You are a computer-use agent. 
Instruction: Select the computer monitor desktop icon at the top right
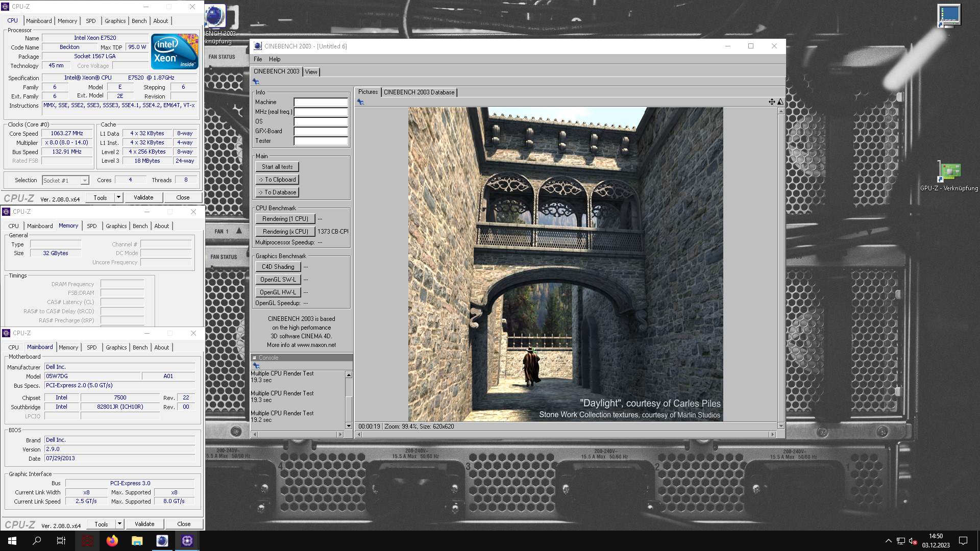click(x=949, y=16)
